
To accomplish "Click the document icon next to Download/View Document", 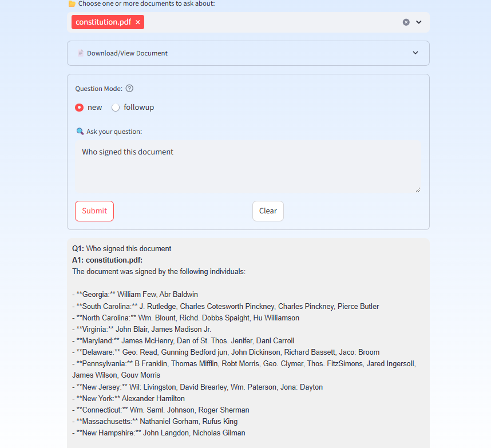I will tap(81, 53).
